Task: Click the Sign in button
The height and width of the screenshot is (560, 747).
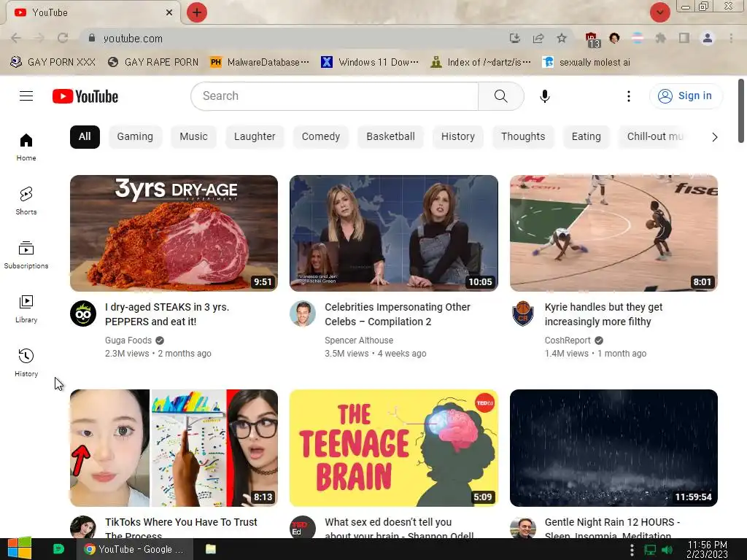Action: coord(685,96)
